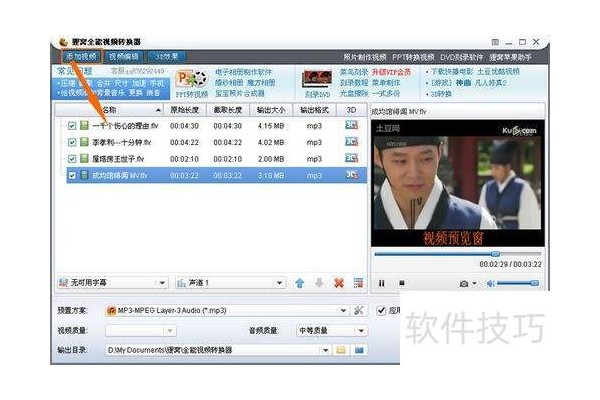Screen dimensions: 600x400
Task: Click the file icon of 屋塔房王世子.flv
Action: point(84,158)
